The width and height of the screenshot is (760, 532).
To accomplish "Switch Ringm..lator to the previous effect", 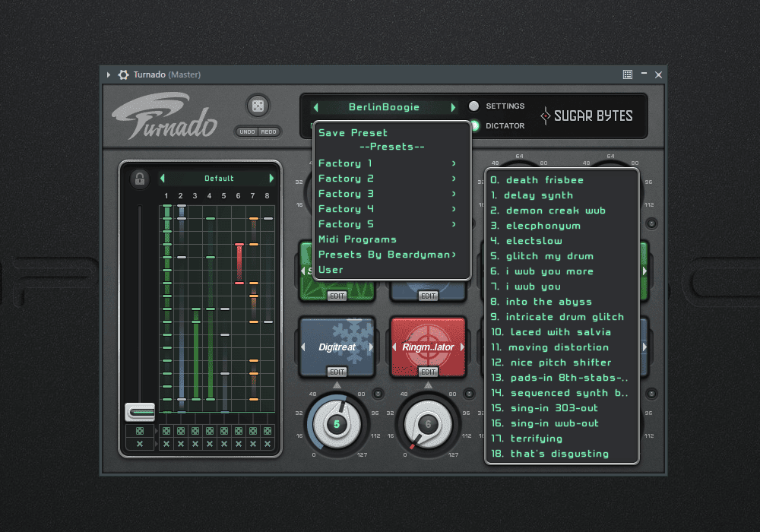I will click(x=394, y=347).
